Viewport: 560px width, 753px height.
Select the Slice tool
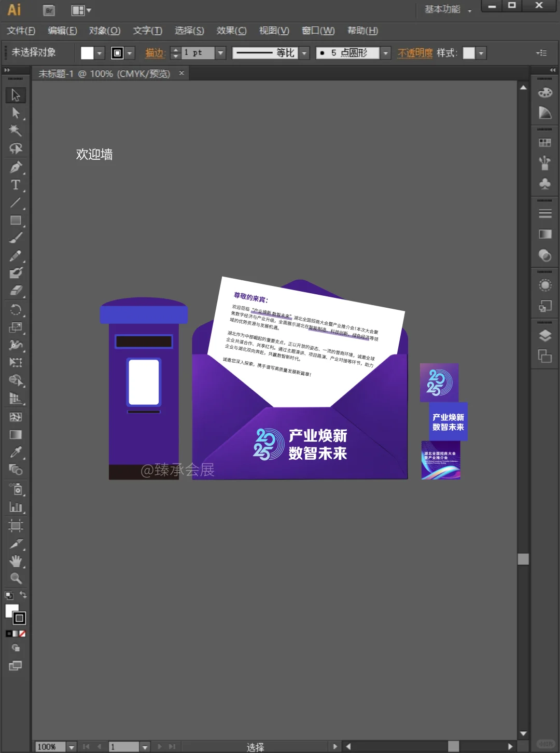pyautogui.click(x=16, y=544)
